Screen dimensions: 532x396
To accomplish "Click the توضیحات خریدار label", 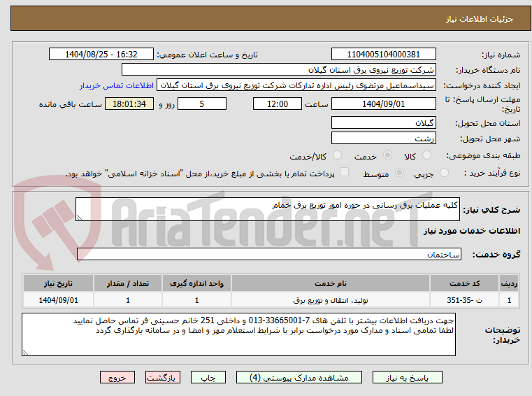I will pos(503,335).
